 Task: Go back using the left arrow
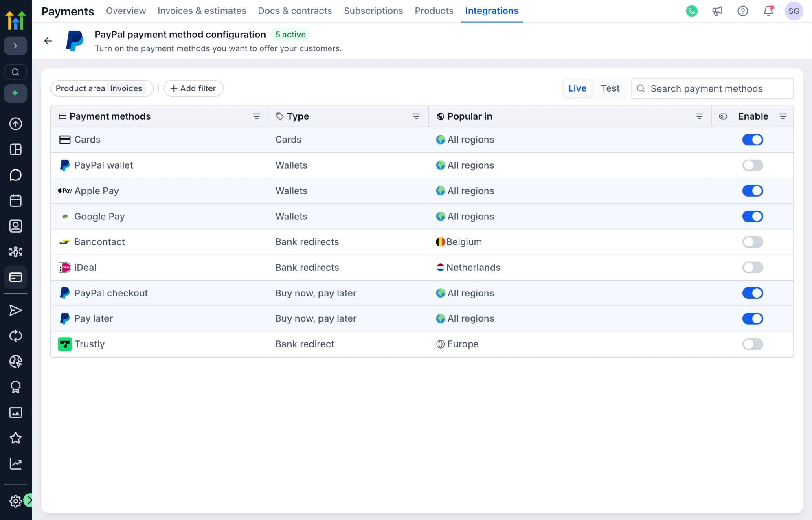[48, 41]
